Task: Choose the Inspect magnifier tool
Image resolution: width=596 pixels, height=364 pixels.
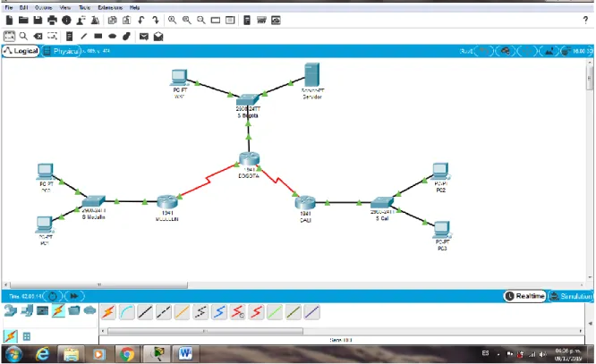Action: coord(23,36)
